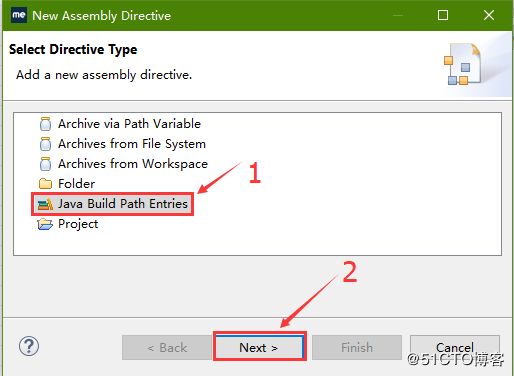Click the greyed-out Finish button

(x=357, y=348)
